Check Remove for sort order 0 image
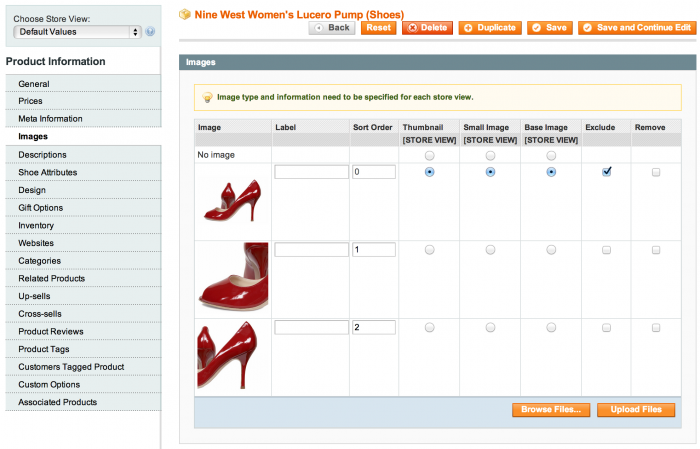This screenshot has width=700, height=449. click(x=656, y=172)
